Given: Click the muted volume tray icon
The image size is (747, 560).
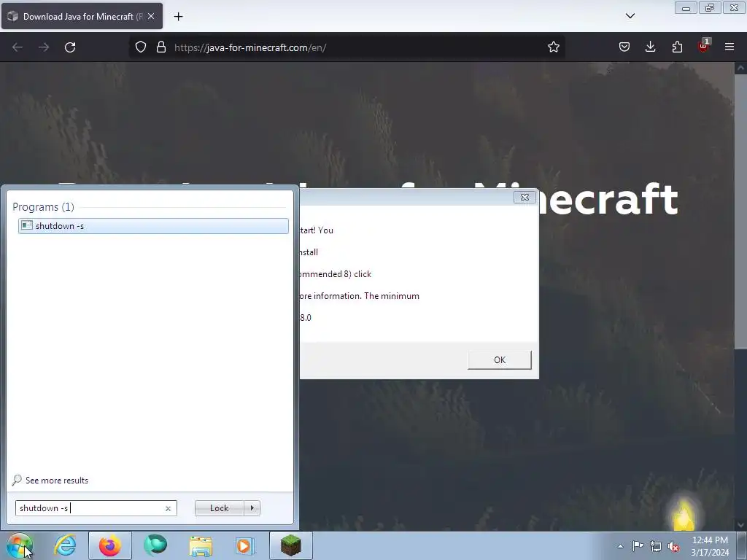Looking at the screenshot, I should [673, 546].
